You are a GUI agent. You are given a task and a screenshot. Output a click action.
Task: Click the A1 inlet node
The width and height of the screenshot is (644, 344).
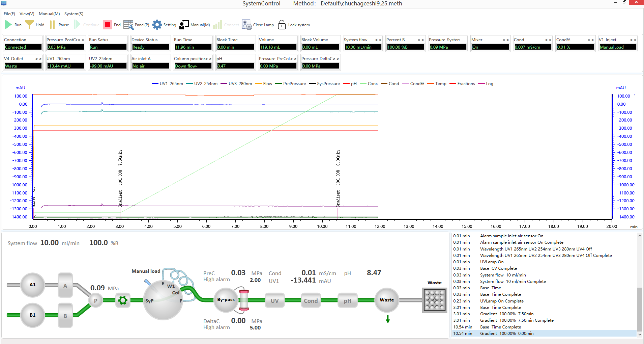coord(33,285)
